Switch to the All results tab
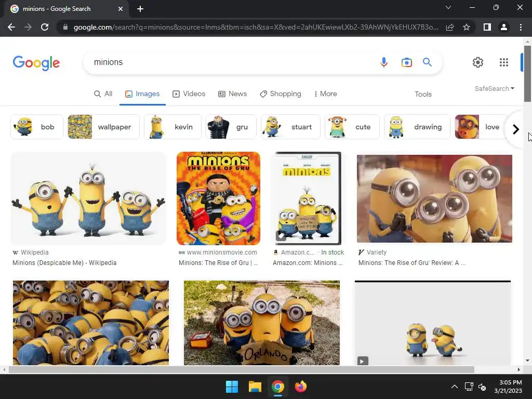 pos(103,94)
